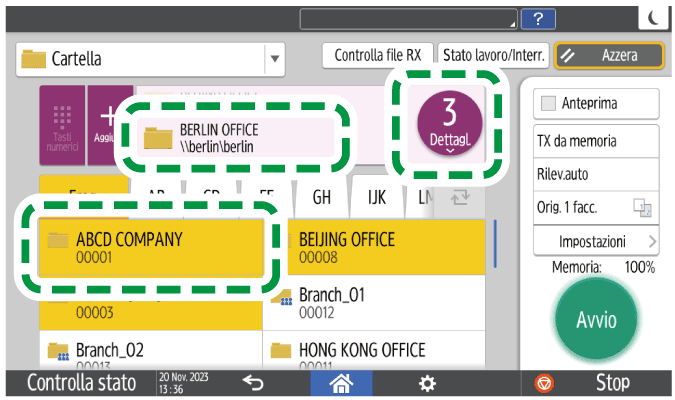
Task: Open settings via the gear icon
Action: (x=427, y=382)
